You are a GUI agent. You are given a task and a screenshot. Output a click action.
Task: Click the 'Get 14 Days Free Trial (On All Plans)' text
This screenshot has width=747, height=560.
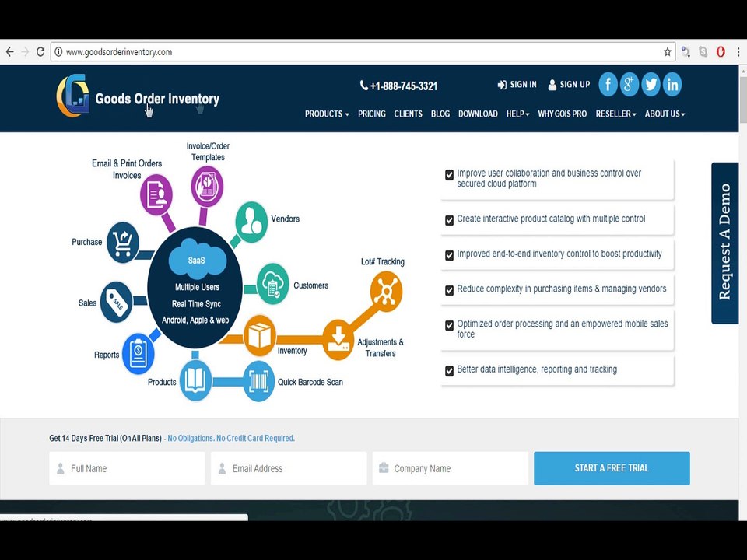[105, 438]
